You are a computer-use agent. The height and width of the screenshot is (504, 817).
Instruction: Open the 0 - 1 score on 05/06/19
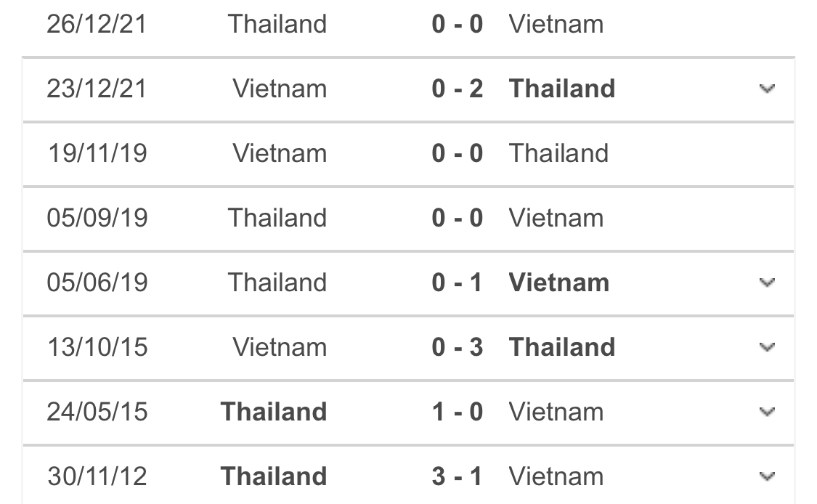tap(458, 283)
